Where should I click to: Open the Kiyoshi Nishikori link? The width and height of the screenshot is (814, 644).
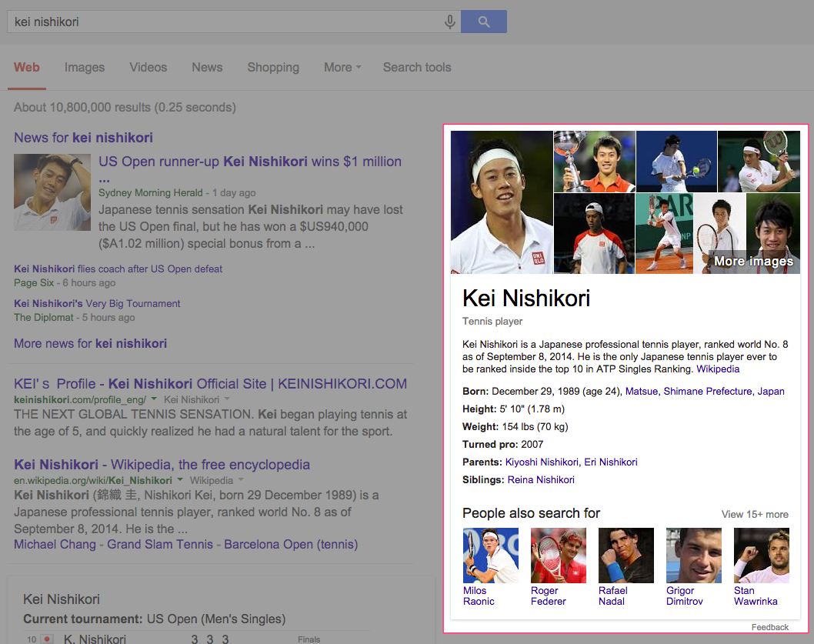[x=542, y=462]
